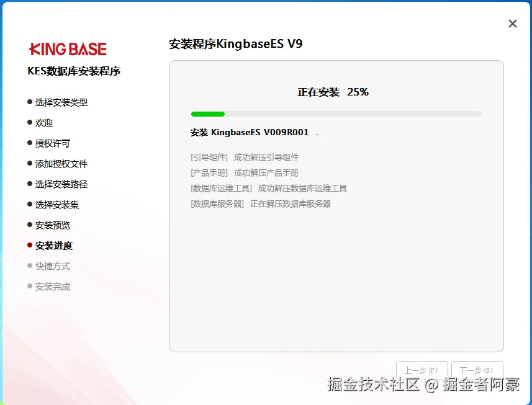The height and width of the screenshot is (405, 532).
Task: Click the 正在安装 25% status text
Action: [x=333, y=92]
